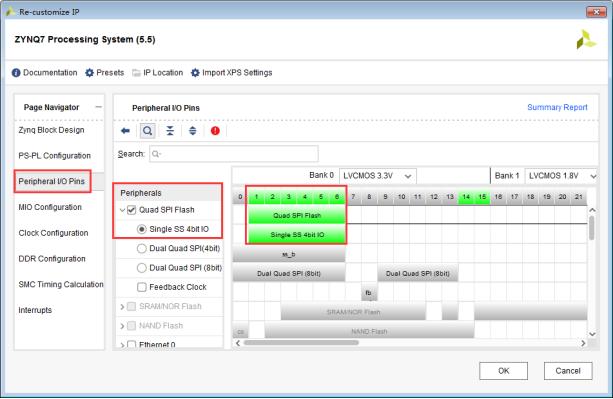613x399 pixels.
Task: Go to MIO Configuration page
Action: point(50,207)
